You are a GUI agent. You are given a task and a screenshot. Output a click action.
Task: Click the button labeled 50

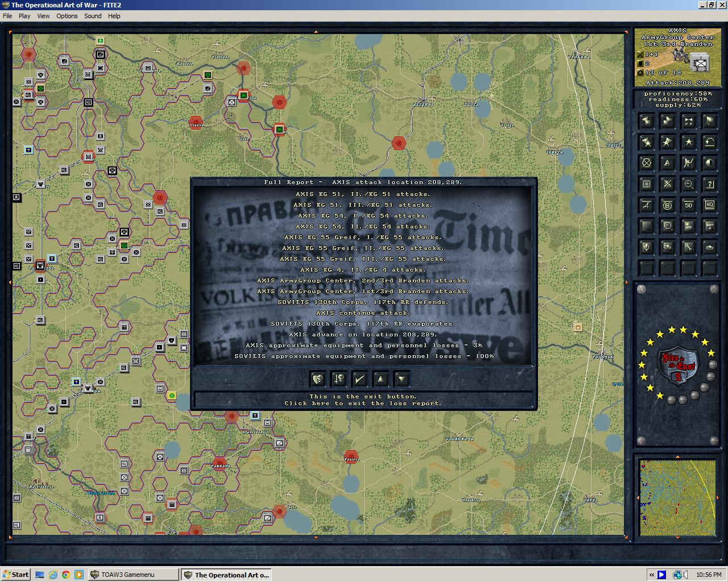(689, 205)
